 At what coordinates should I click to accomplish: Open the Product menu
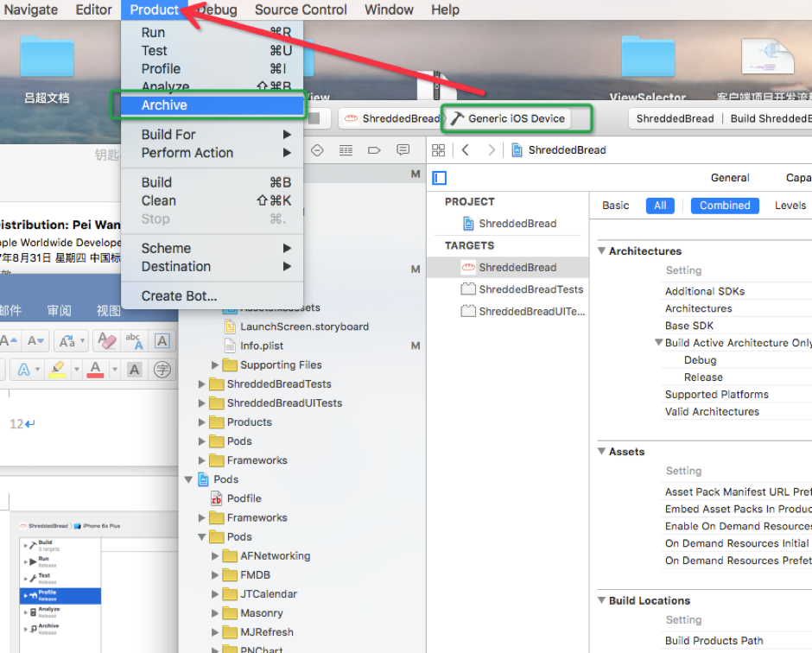point(154,10)
